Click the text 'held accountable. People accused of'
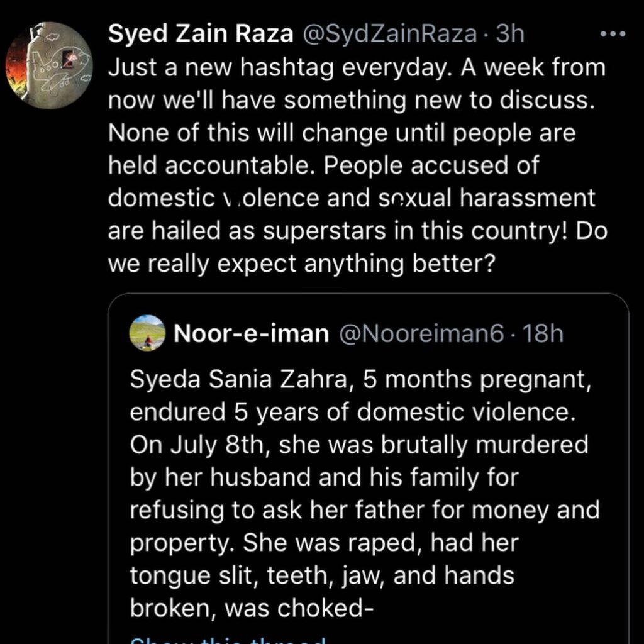644x644 pixels. tap(323, 165)
